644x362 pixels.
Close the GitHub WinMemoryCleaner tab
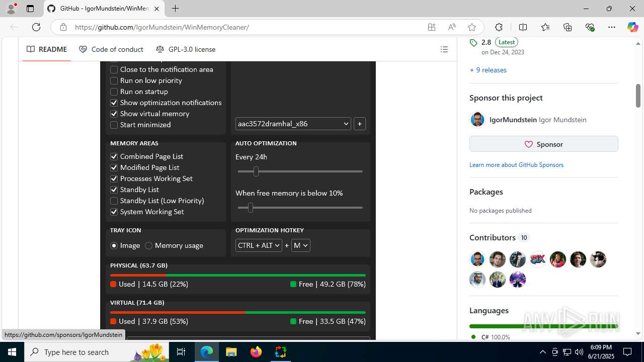coord(157,9)
